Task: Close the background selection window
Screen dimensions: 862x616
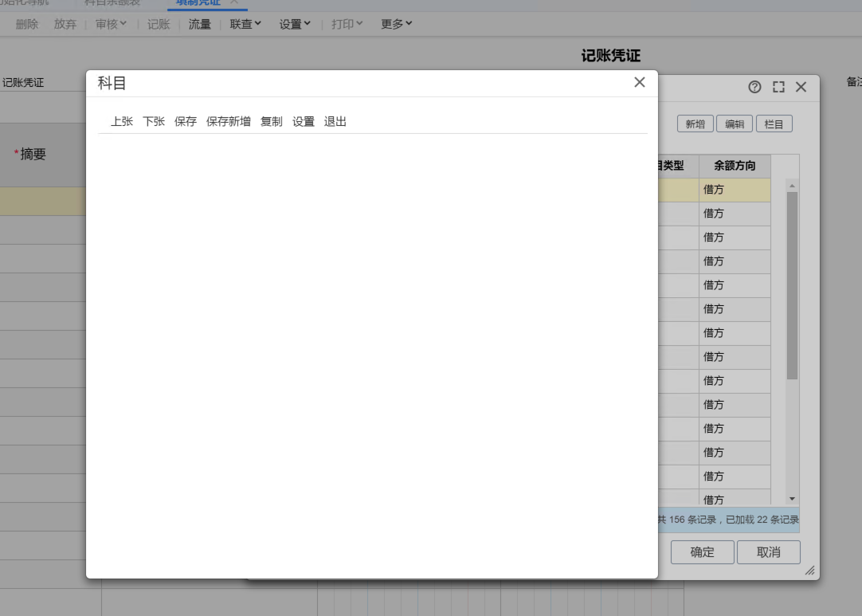Action: (x=801, y=87)
